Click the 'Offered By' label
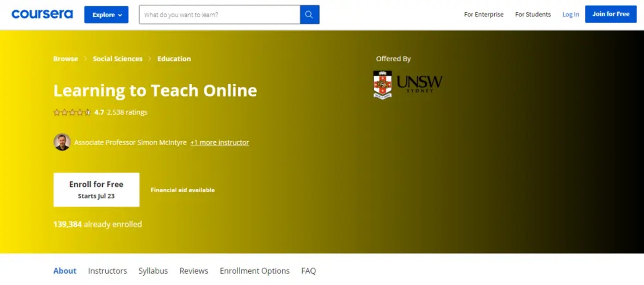This screenshot has height=285, width=644. (x=393, y=59)
